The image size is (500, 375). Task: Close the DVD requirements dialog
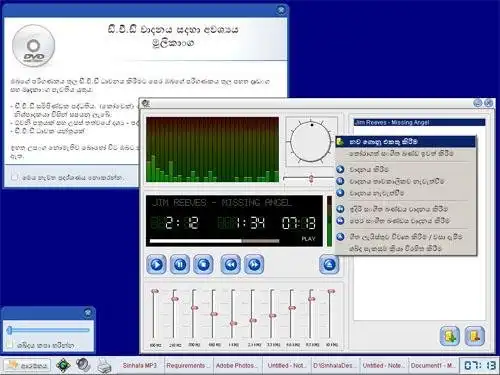(x=281, y=10)
